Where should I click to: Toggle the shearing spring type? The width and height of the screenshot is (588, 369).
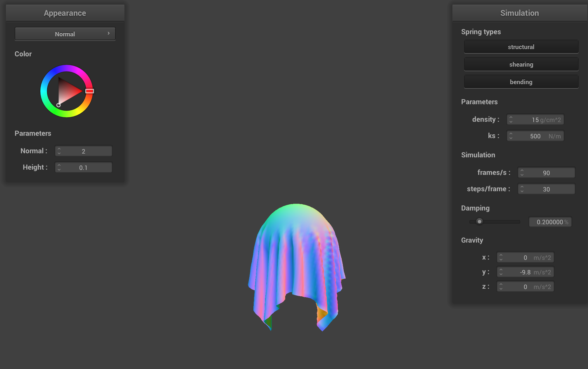coord(521,65)
